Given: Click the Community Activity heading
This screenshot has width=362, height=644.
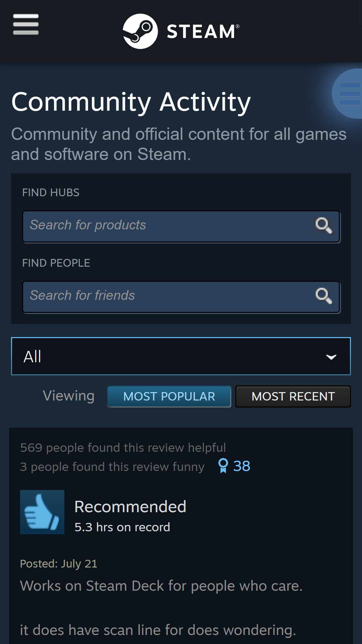Looking at the screenshot, I should coord(131,102).
